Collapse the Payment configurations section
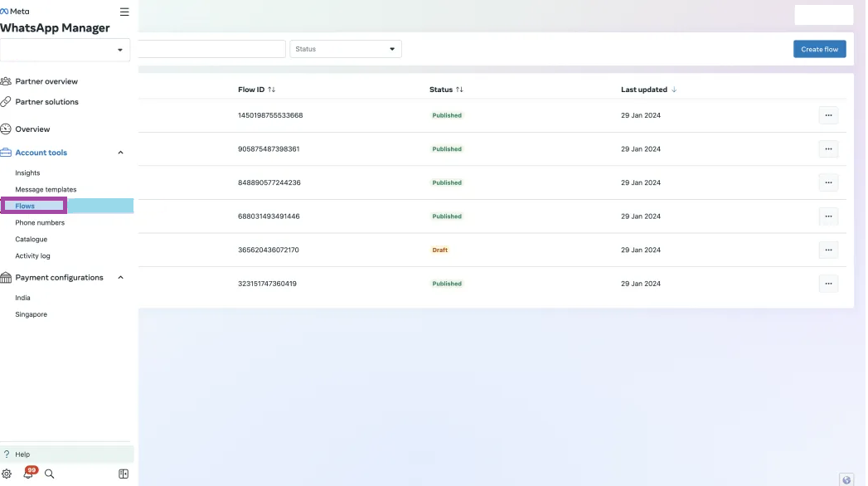This screenshot has width=868, height=486. [120, 278]
